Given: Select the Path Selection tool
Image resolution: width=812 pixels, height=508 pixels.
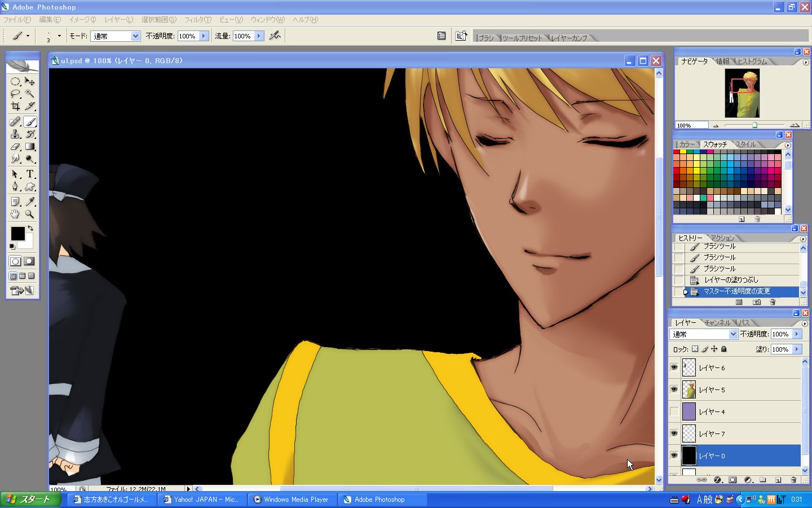Looking at the screenshot, I should click(15, 174).
